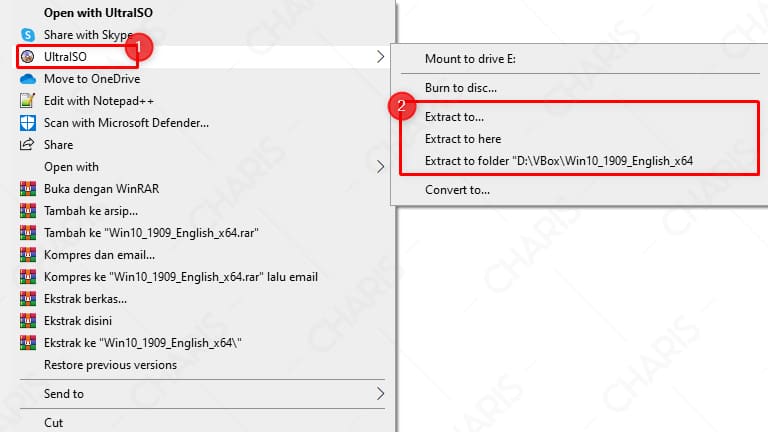Click the Skype icon beside Share with Skype
Viewport: 768px width, 432px height.
pos(28,35)
